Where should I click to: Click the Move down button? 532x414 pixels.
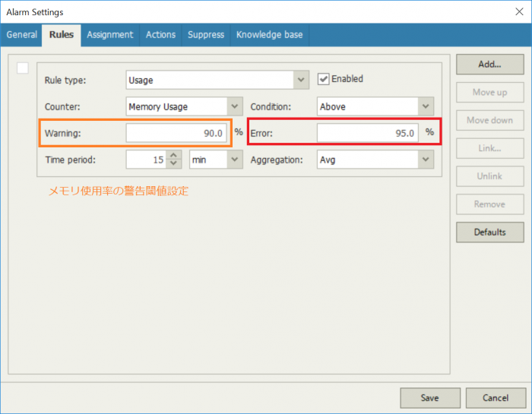[x=490, y=120]
